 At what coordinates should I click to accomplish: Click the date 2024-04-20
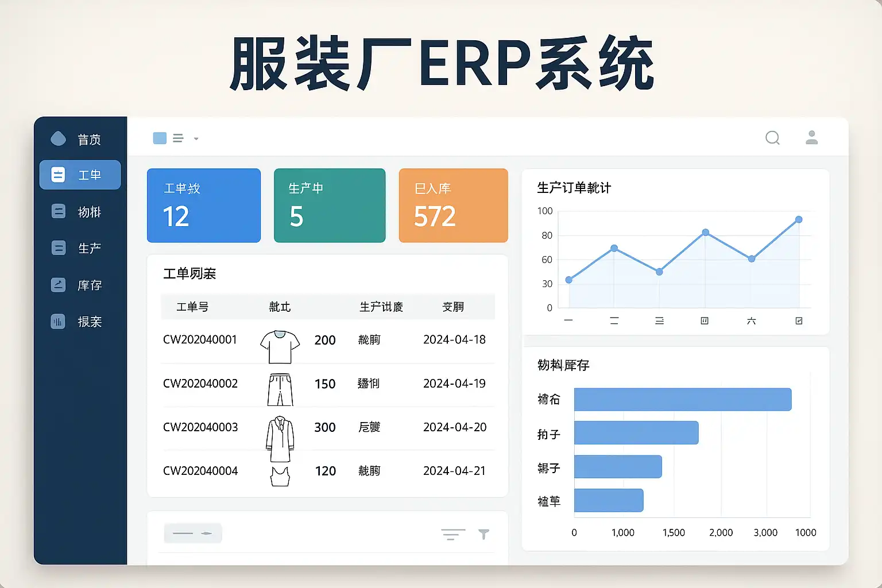[455, 427]
